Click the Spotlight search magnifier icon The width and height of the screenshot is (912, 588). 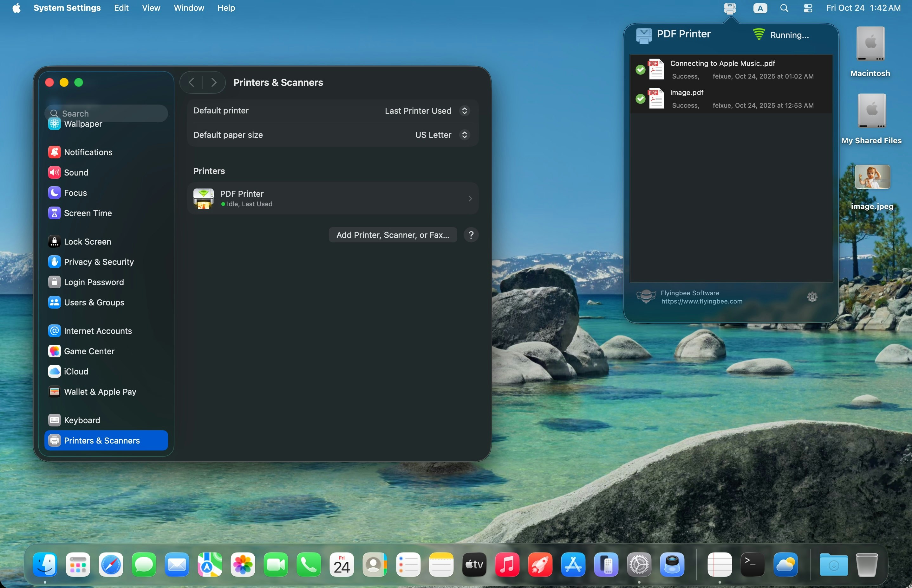[784, 8]
